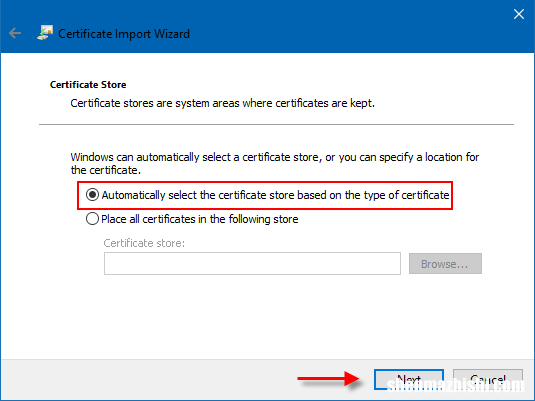This screenshot has height=401, width=535.
Task: Go back using the arrow icon
Action: click(15, 33)
